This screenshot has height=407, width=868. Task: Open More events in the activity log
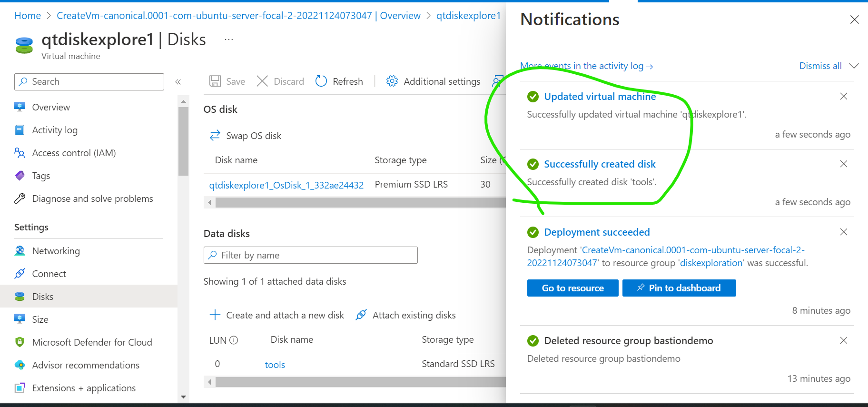click(x=586, y=66)
